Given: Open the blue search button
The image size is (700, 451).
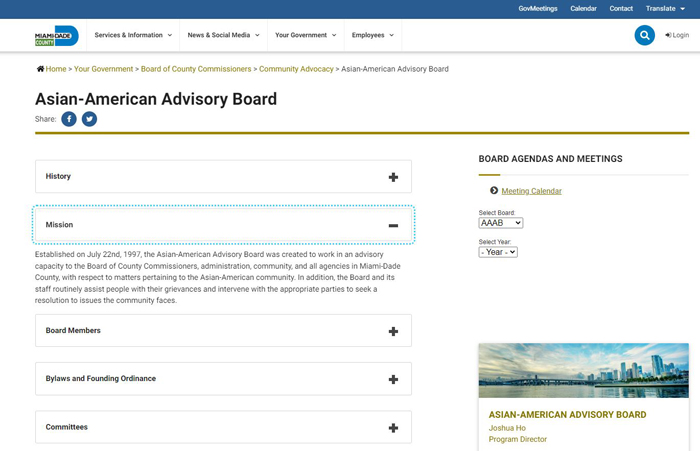Looking at the screenshot, I should tap(645, 35).
